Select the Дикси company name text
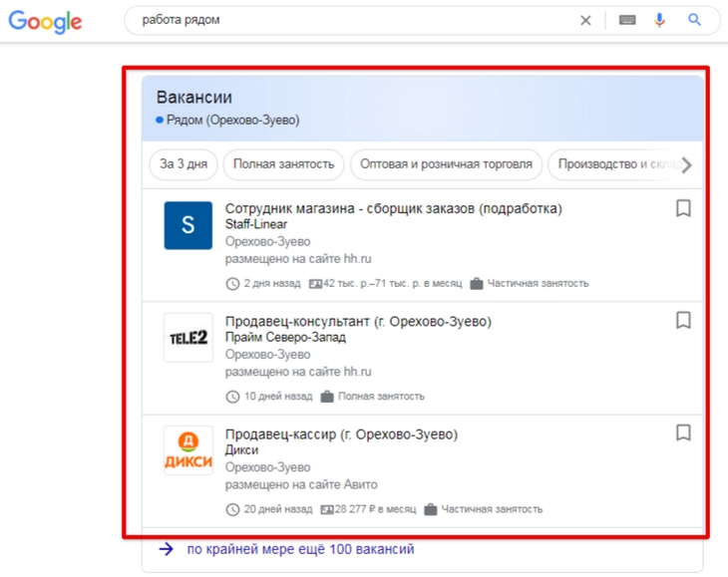This screenshot has height=577, width=728. coord(242,449)
